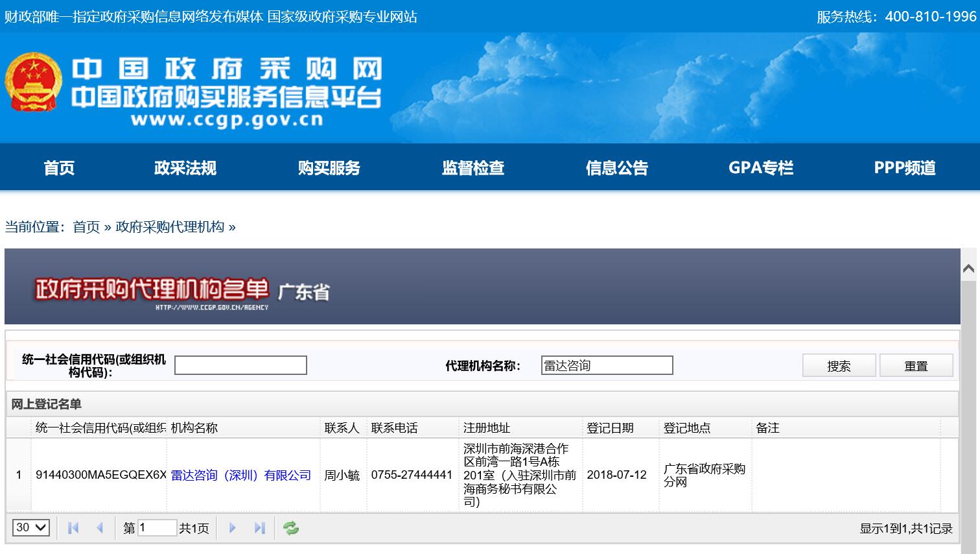The height and width of the screenshot is (554, 980).
Task: Click inside the credit code input field
Action: point(240,365)
